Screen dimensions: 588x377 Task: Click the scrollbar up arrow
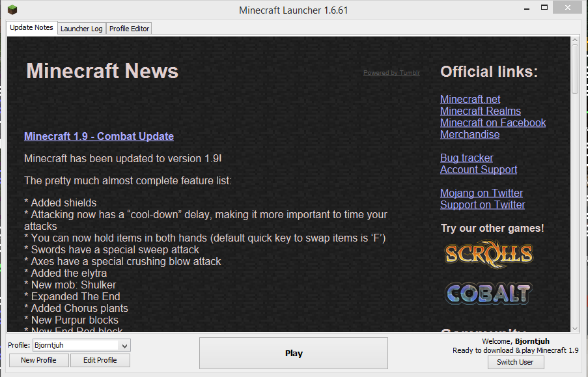point(575,40)
